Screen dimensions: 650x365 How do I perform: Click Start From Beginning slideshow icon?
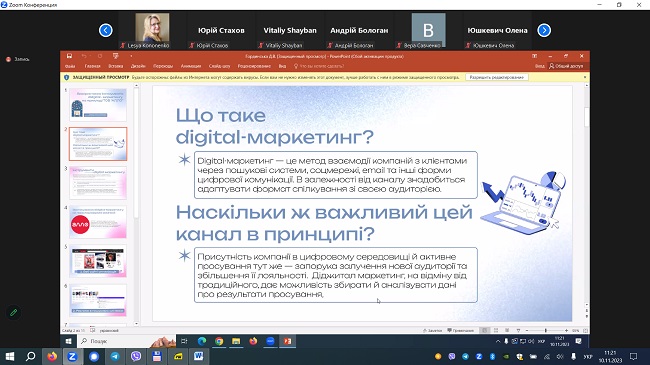(116, 56)
